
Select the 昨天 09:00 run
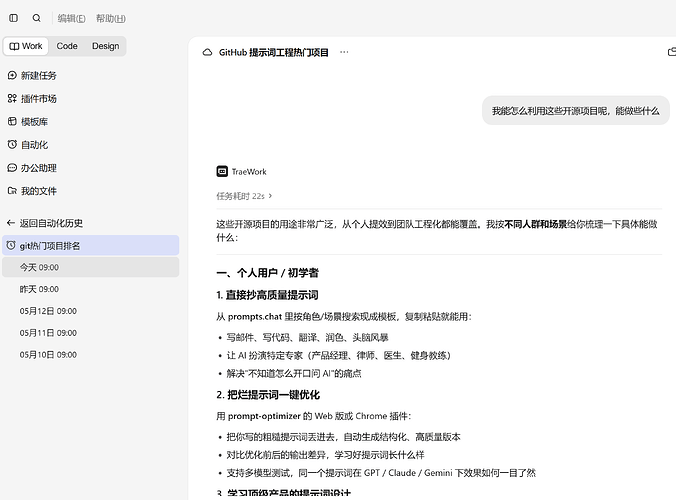[x=91, y=289]
